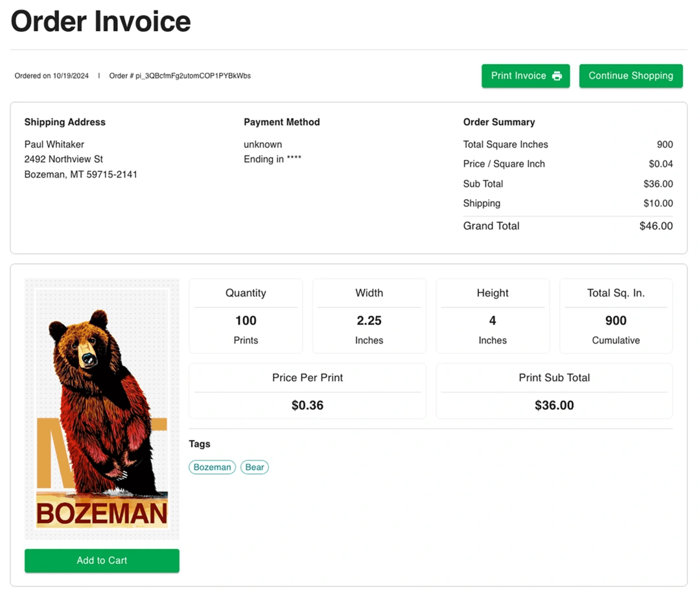Click the Order Summary heading
Image resolution: width=700 pixels, height=599 pixels.
498,122
